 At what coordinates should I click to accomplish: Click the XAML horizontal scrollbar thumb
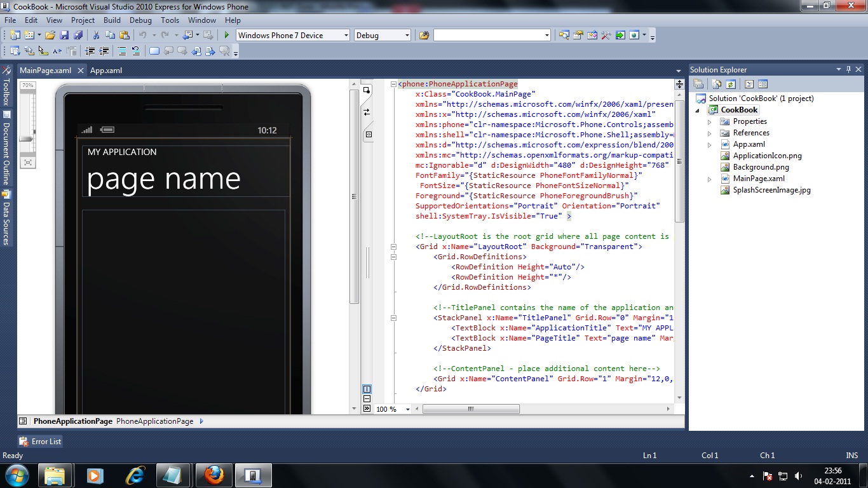tap(471, 409)
